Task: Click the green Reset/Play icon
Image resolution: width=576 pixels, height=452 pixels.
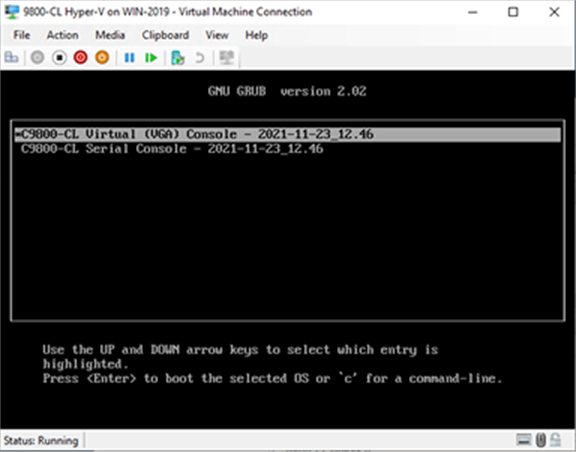Action: pos(151,58)
